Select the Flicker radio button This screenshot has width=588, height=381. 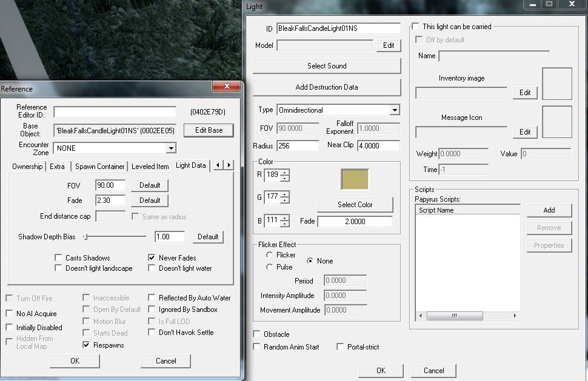270,255
